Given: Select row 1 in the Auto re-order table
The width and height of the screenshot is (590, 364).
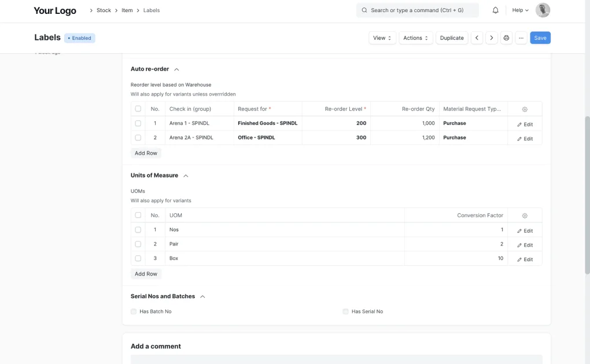Looking at the screenshot, I should pos(138,123).
